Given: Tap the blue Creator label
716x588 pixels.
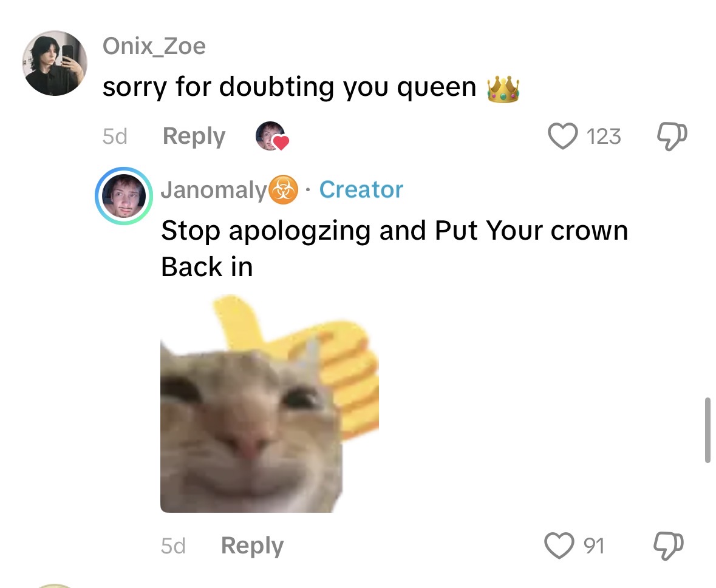Looking at the screenshot, I should tap(361, 189).
